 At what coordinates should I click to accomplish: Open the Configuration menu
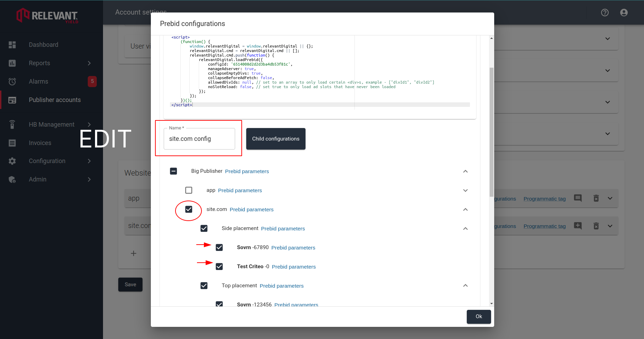(x=47, y=161)
